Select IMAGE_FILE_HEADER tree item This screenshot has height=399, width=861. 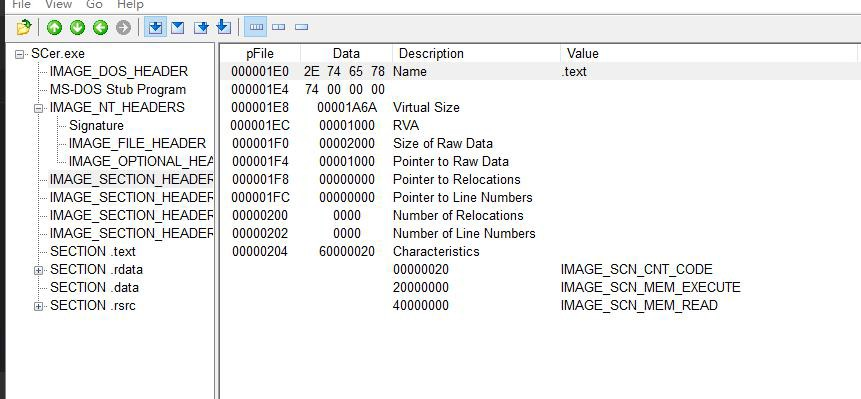coord(137,143)
